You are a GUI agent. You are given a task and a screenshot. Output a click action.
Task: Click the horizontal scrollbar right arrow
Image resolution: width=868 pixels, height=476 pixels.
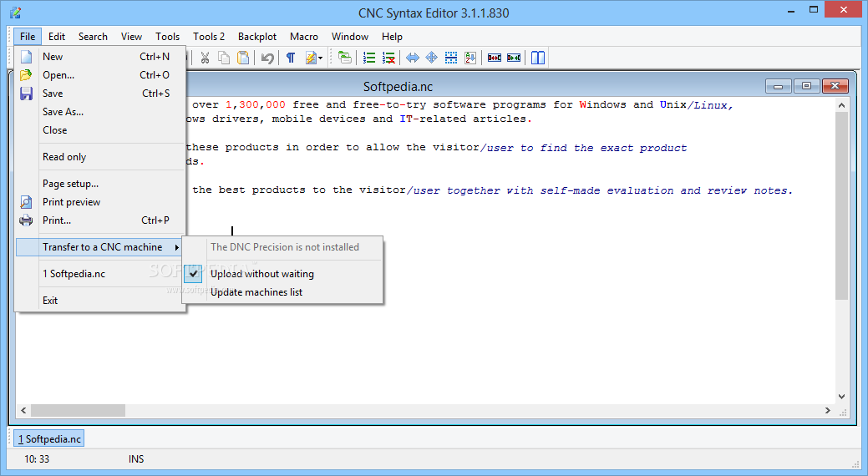pos(828,410)
